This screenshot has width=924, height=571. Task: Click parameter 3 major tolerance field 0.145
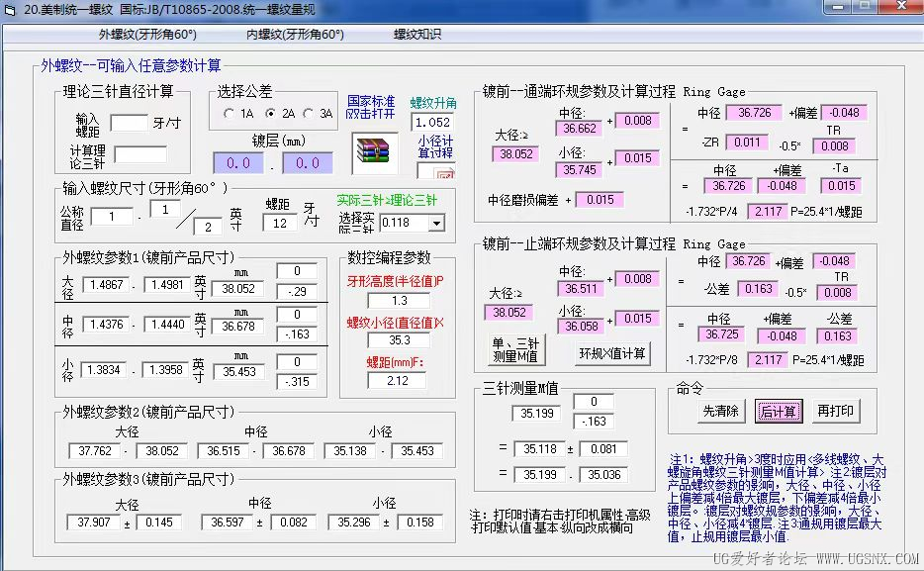pyautogui.click(x=158, y=523)
